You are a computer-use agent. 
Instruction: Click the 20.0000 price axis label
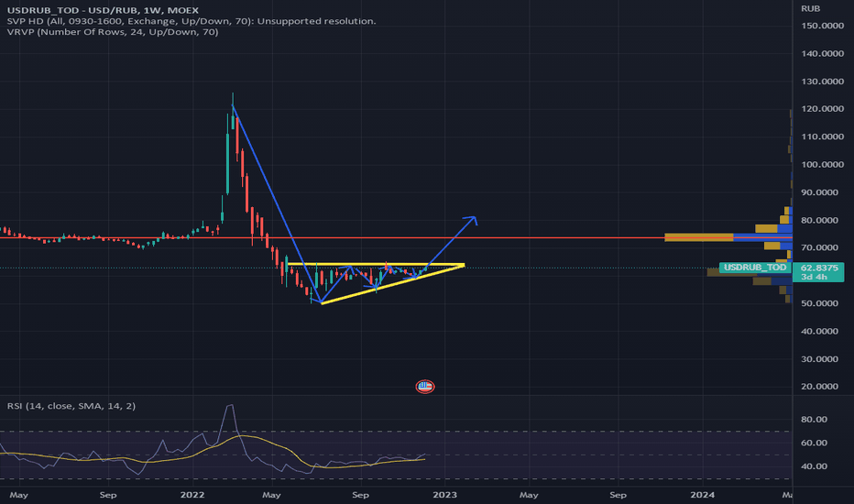coord(819,387)
